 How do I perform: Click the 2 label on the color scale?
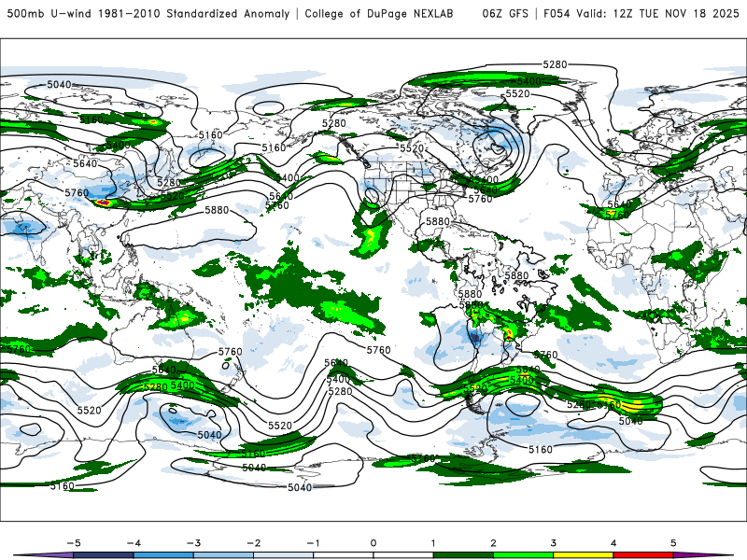493,543
